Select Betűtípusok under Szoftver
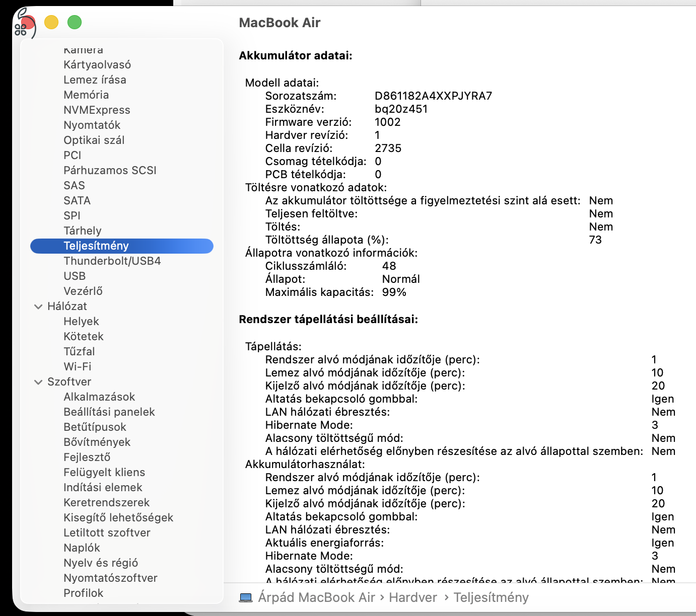The image size is (696, 616). 95,427
